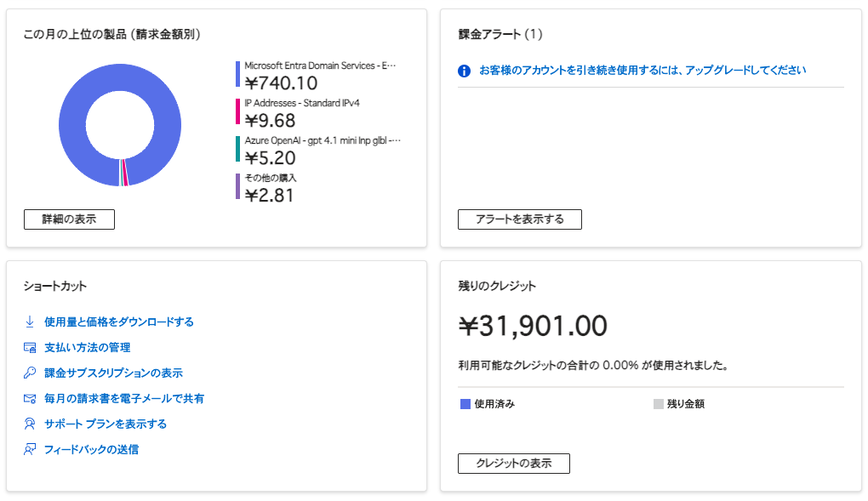
Task: Click the teal swatch beside Azure OpenAI
Action: [x=237, y=149]
